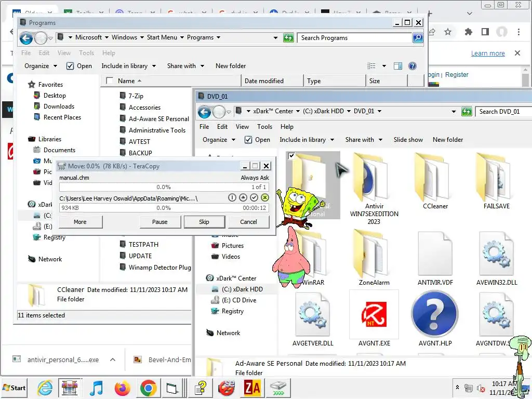This screenshot has height=399, width=532.
Task: Open the ZoneAlarm ZA taskbar icon
Action: [252, 388]
